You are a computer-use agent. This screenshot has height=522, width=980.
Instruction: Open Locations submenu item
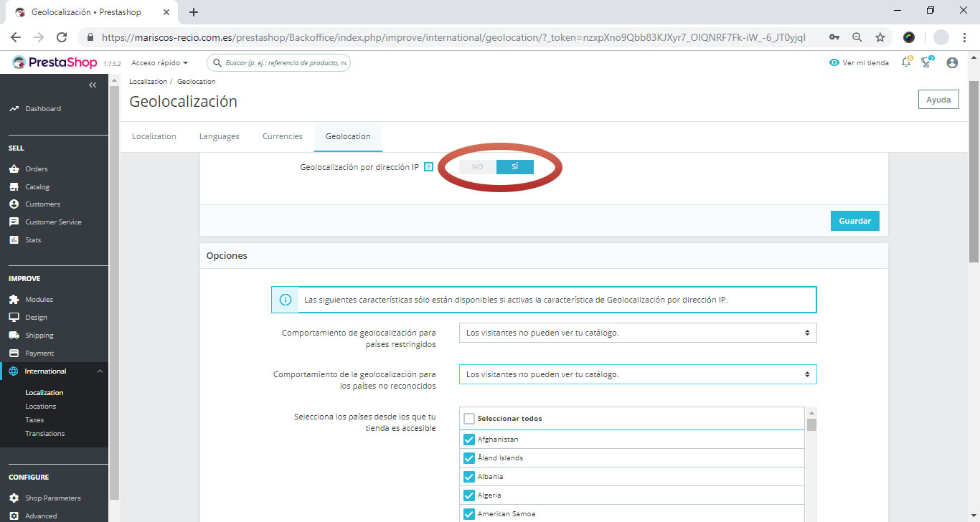pyautogui.click(x=41, y=407)
